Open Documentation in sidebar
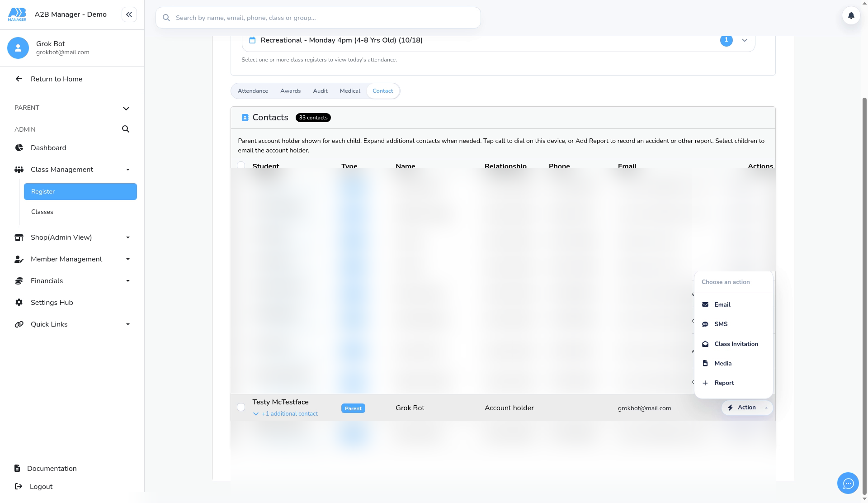 point(46,469)
